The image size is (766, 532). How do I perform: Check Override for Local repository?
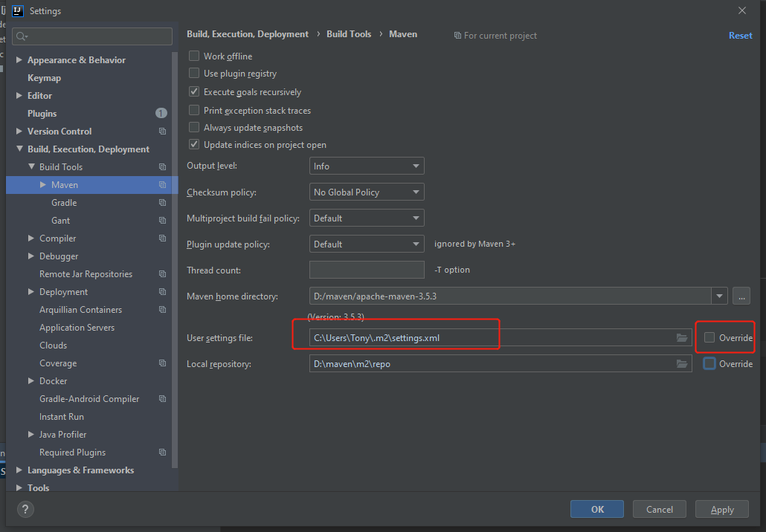pos(709,364)
